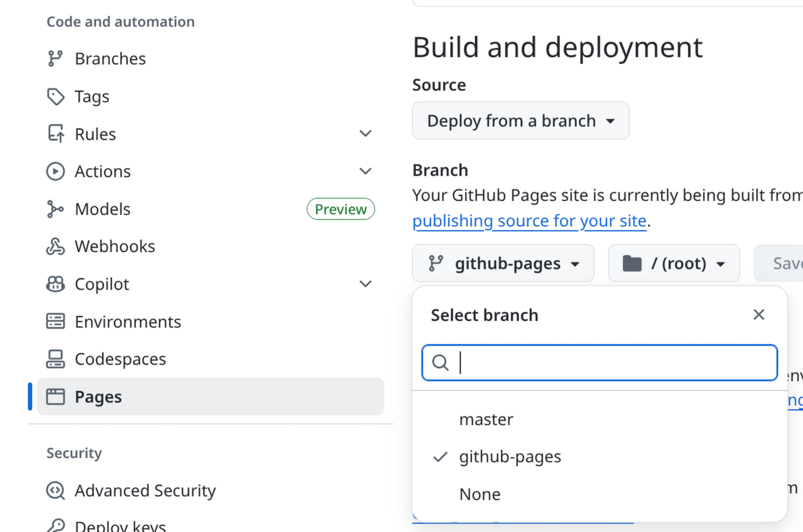Click the Branch label above description
Viewport: 803px width, 532px height.
[440, 170]
